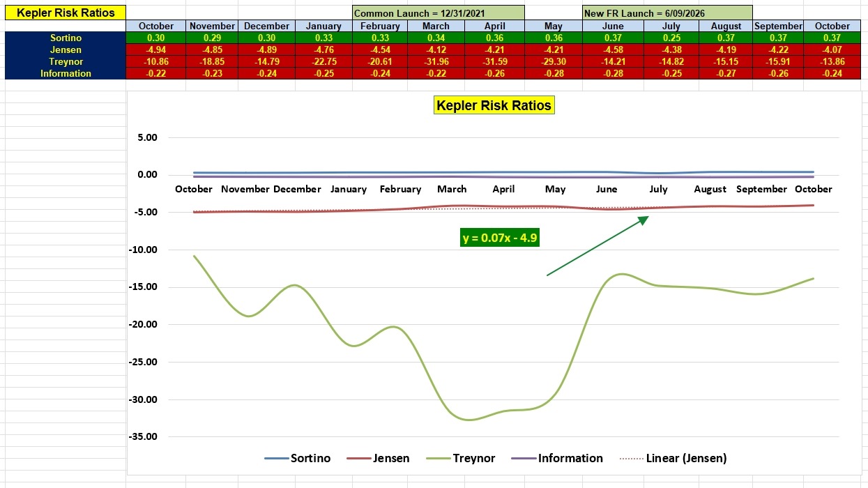Click the Treynor value -14.21
Screen dimensions: 868x488
pyautogui.click(x=613, y=61)
